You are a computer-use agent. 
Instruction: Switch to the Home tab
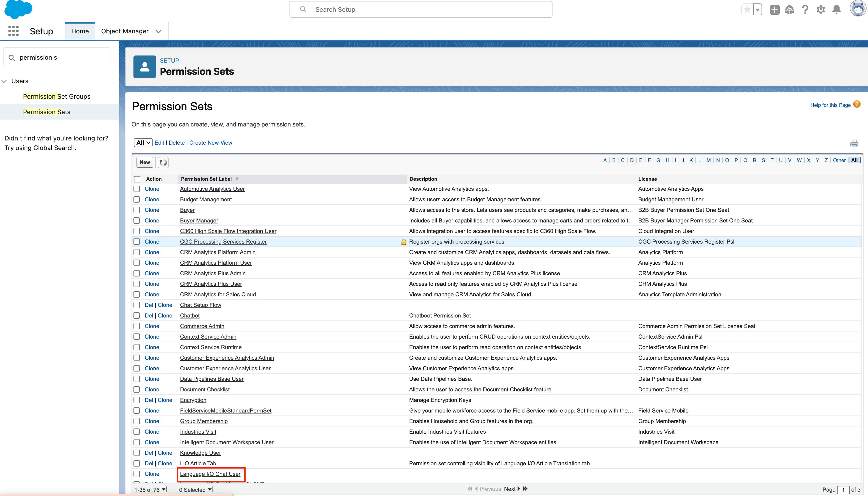coord(80,31)
